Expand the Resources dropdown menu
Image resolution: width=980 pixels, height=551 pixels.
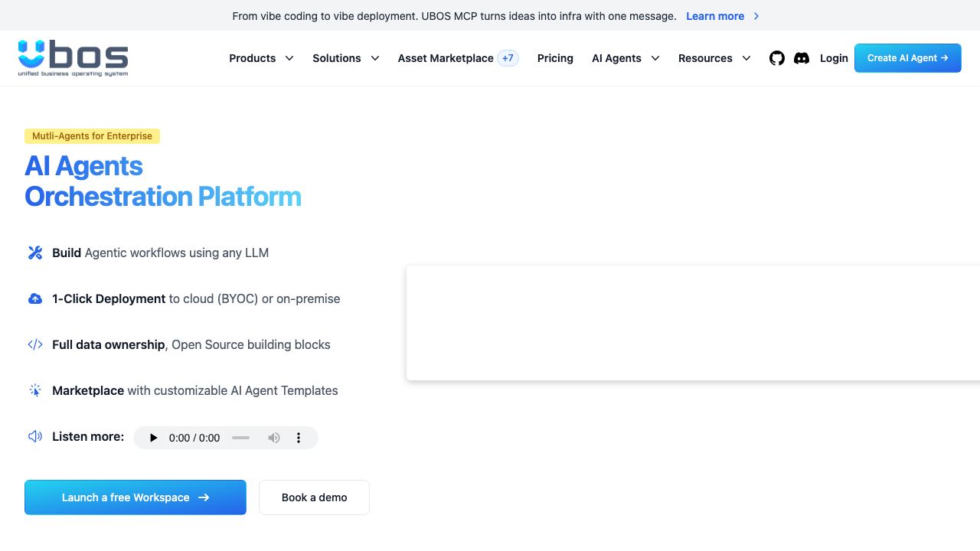pyautogui.click(x=715, y=58)
